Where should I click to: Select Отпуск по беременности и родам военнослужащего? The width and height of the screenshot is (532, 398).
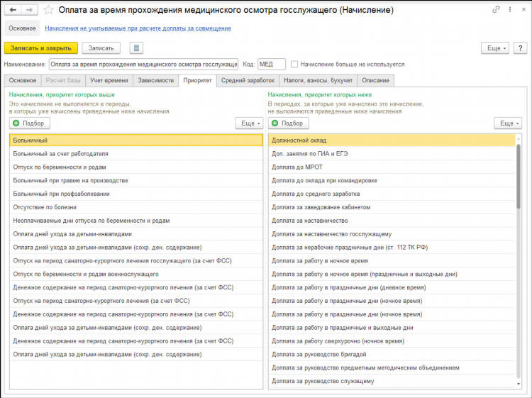(x=136, y=274)
